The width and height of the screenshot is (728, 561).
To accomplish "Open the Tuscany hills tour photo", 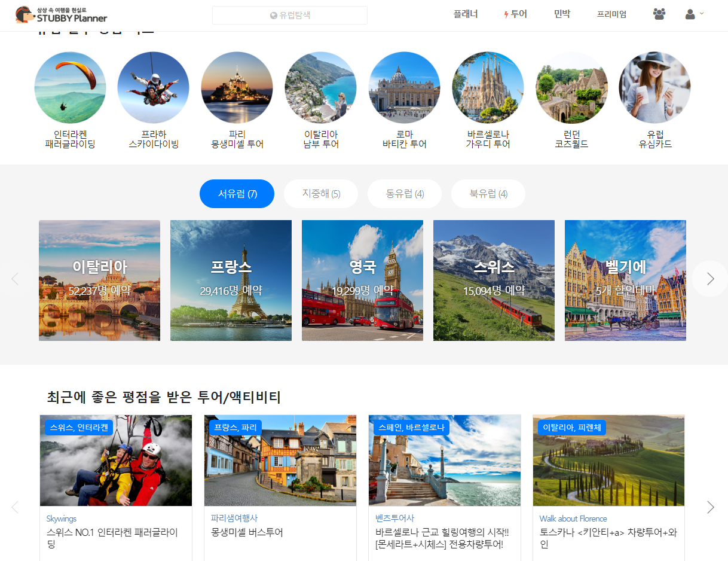I will click(609, 461).
